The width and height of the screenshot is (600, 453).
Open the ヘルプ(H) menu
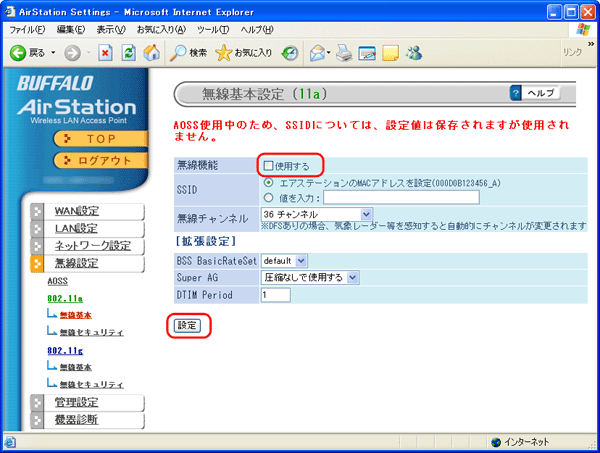click(257, 29)
